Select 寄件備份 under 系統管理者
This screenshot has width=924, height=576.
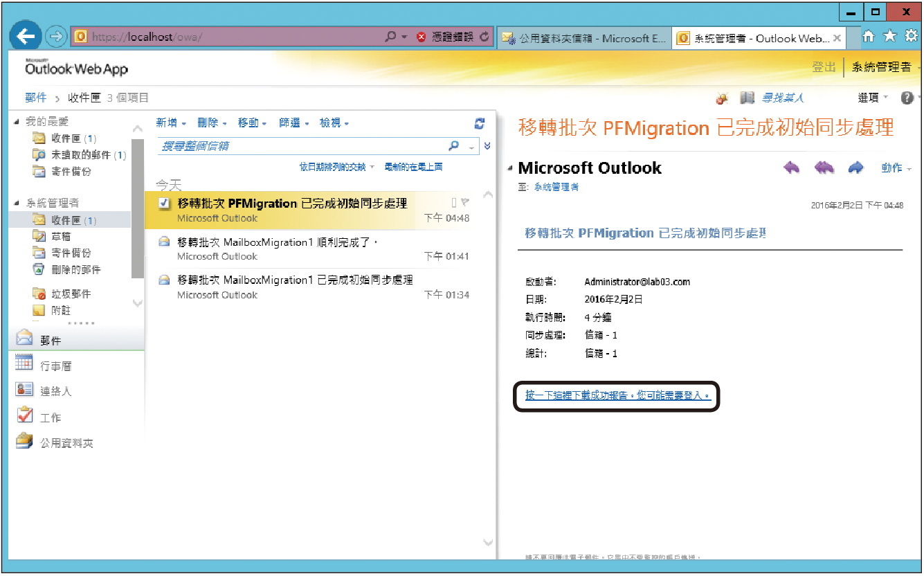62,253
